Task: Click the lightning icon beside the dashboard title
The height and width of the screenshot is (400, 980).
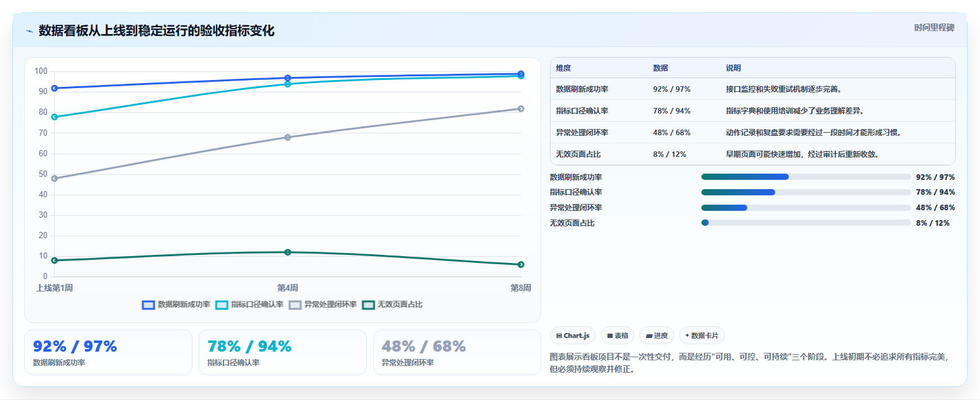Action: point(29,31)
